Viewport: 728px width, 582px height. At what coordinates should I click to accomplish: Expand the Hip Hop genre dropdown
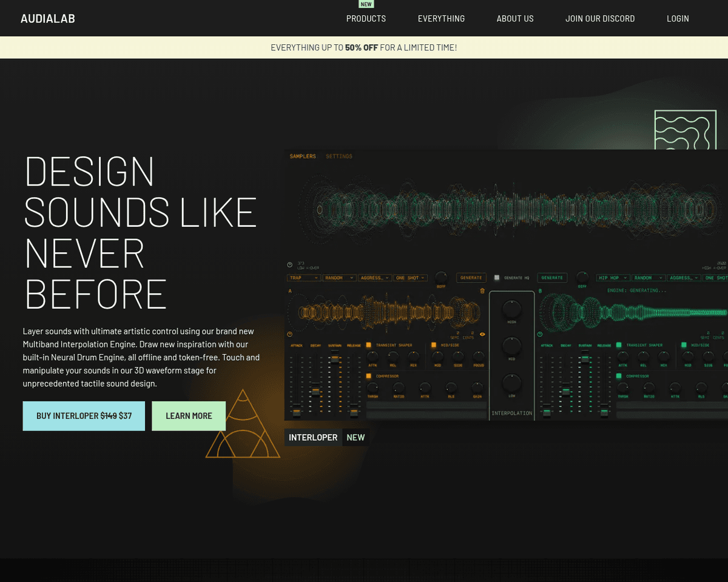click(613, 278)
